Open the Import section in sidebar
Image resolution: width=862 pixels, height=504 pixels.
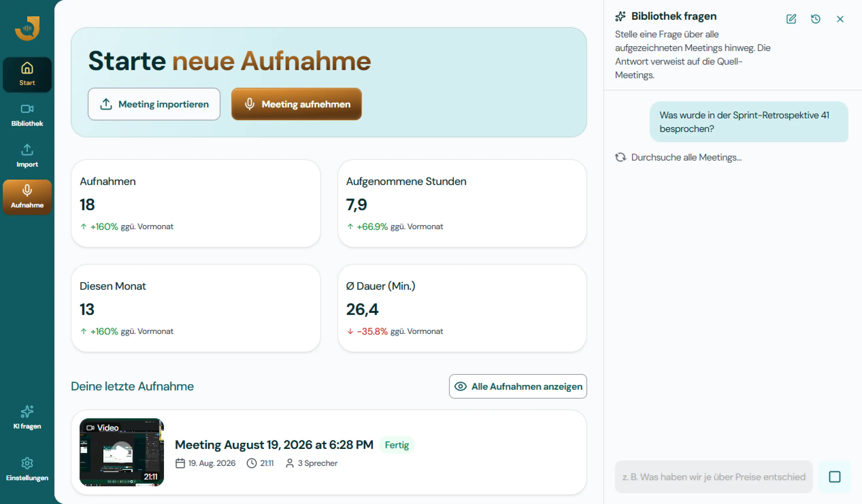27,156
